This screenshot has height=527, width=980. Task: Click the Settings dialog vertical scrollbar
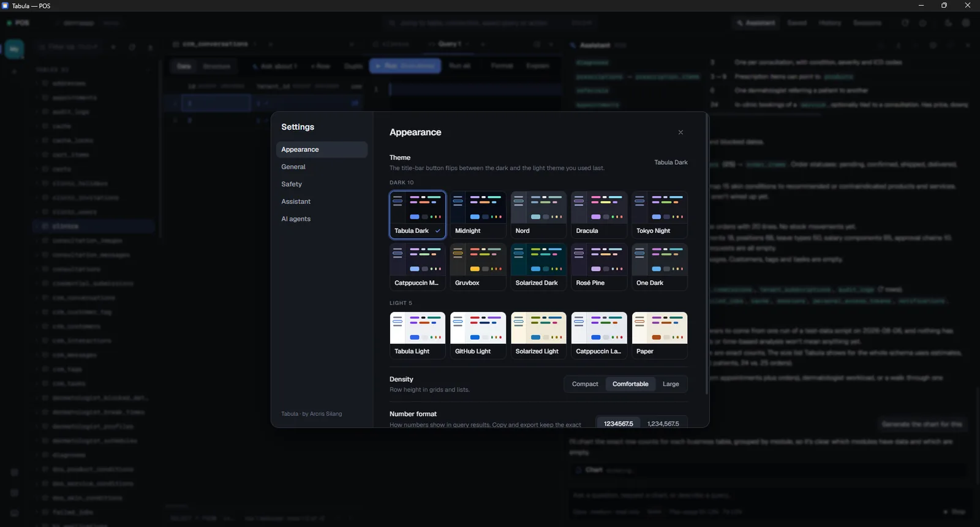(x=707, y=254)
